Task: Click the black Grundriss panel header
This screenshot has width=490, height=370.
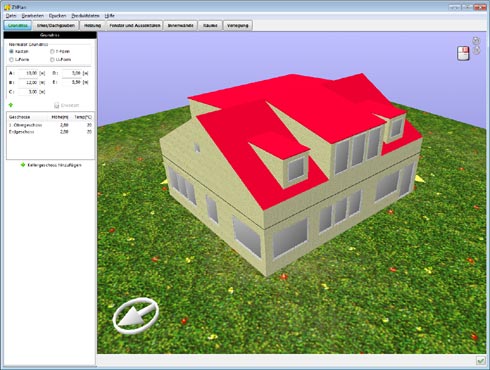Action: coord(50,35)
